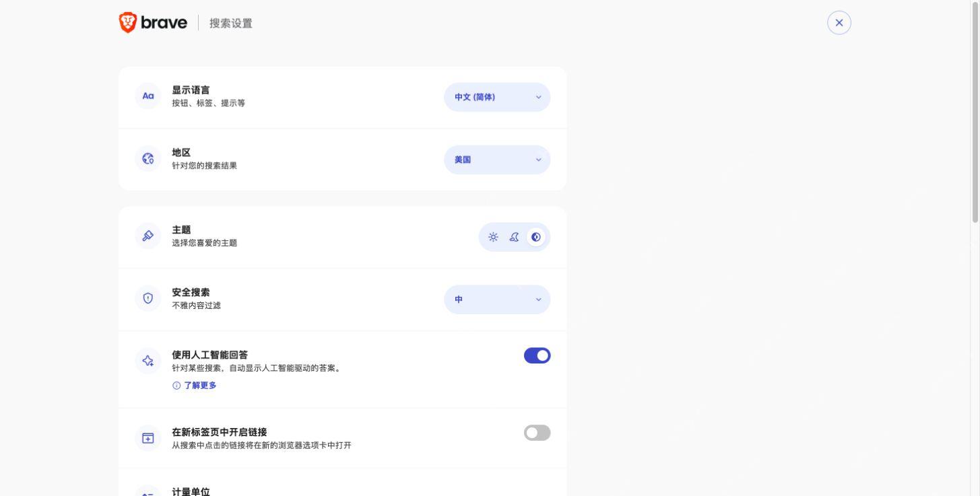
Task: Click the new tab links icon
Action: 148,438
